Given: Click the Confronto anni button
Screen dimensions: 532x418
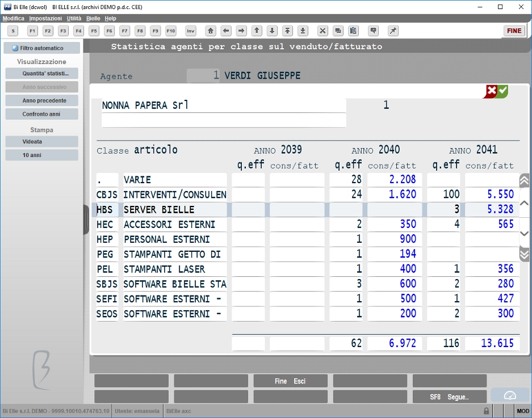Looking at the screenshot, I should (x=42, y=114).
